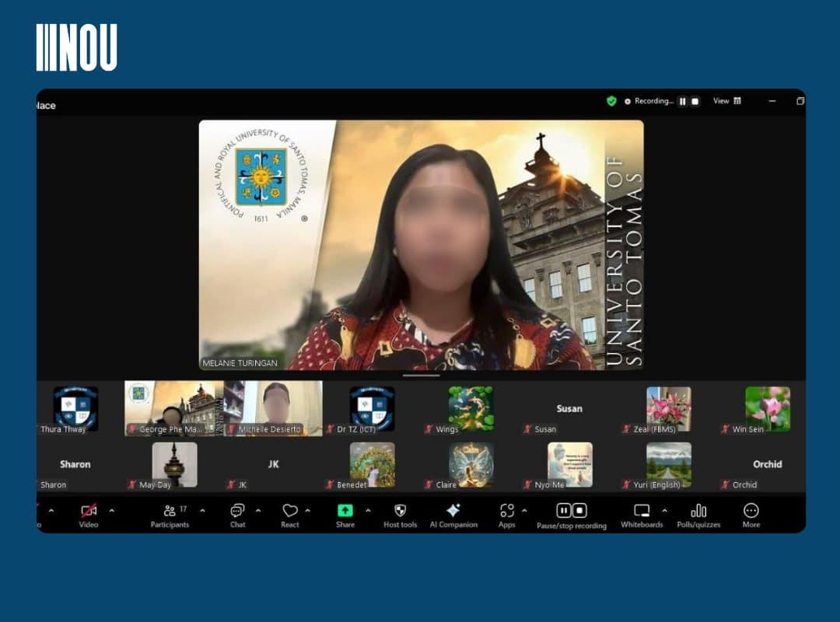
Task: Select the Claire participant tile
Action: 471,464
